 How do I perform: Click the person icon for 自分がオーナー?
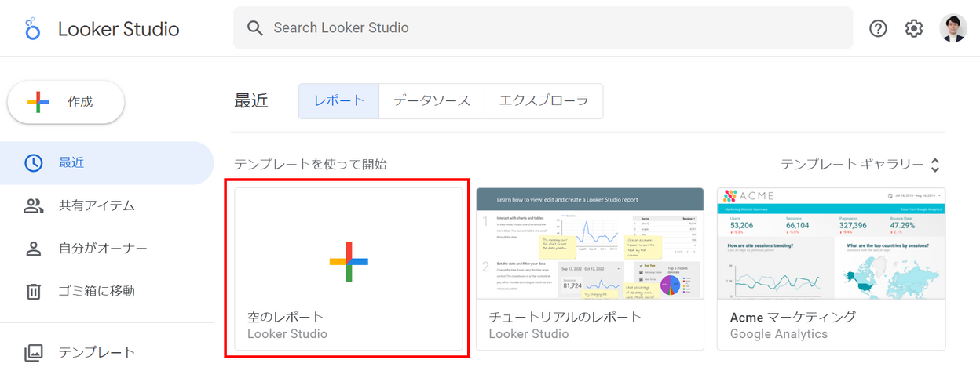click(x=33, y=249)
